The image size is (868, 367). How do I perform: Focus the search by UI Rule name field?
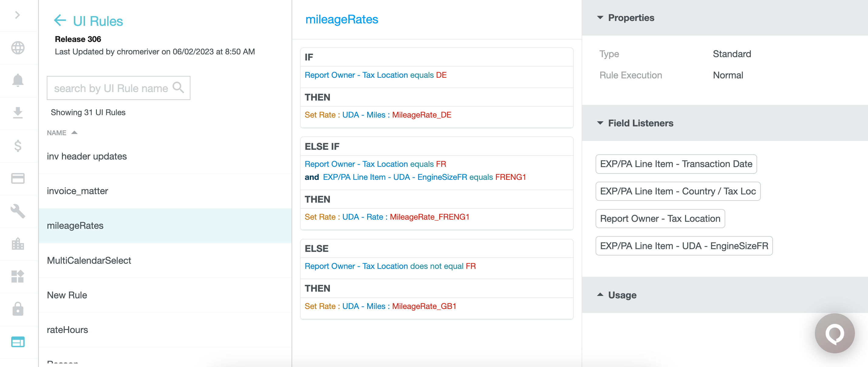pos(111,88)
